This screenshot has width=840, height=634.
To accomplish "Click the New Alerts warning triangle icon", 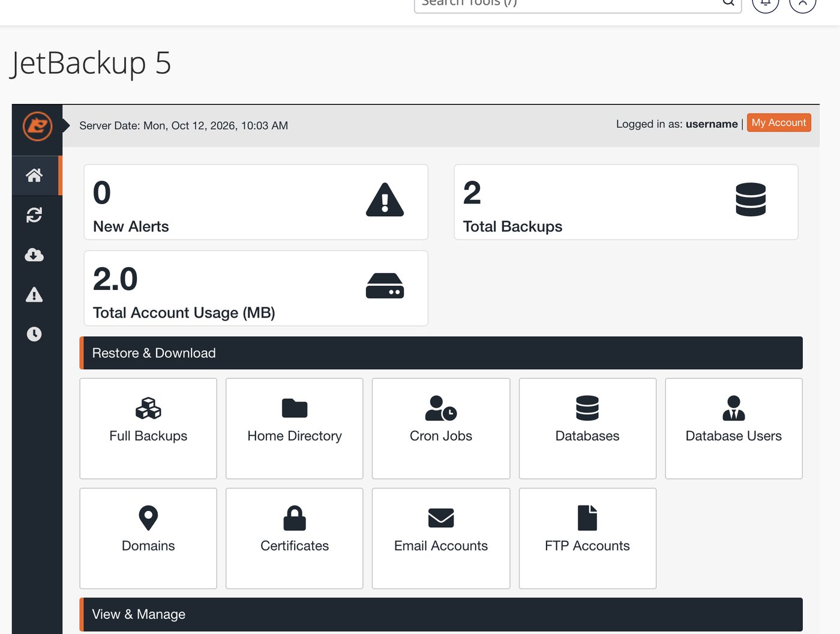I will coord(385,200).
